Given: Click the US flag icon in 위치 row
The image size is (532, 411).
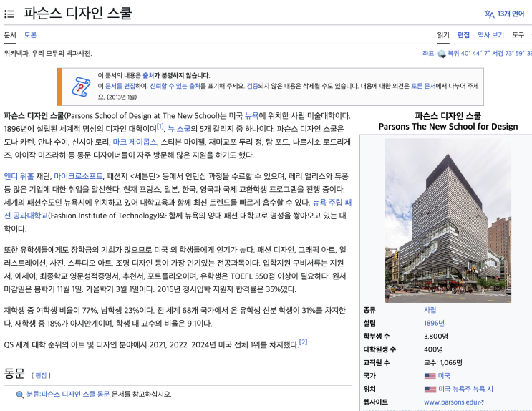Looking at the screenshot, I should (430, 390).
